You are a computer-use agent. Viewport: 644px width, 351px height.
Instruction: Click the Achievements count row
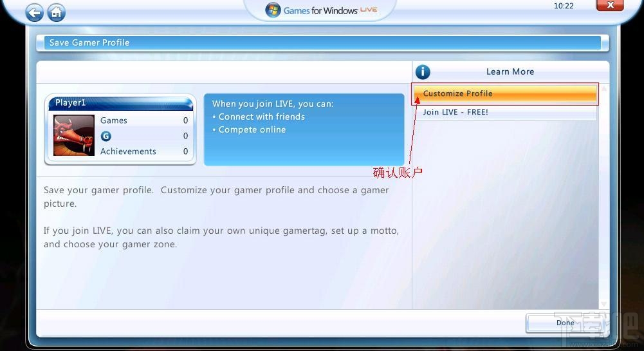point(143,151)
